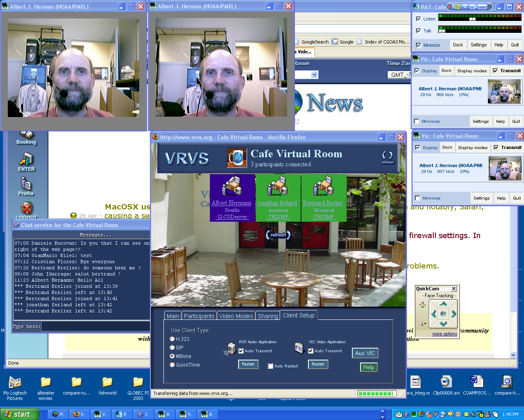
Task: Open the GLOBEC PI 2003 desktop folder
Action: tap(138, 382)
